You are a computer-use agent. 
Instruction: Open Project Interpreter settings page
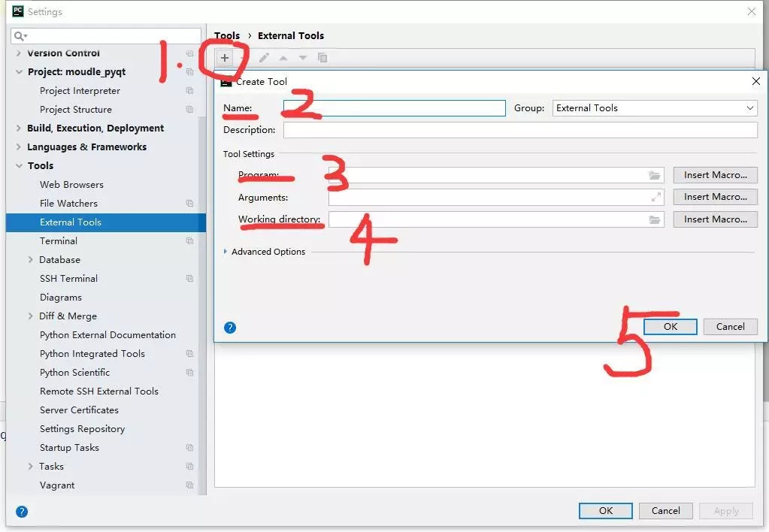click(80, 91)
